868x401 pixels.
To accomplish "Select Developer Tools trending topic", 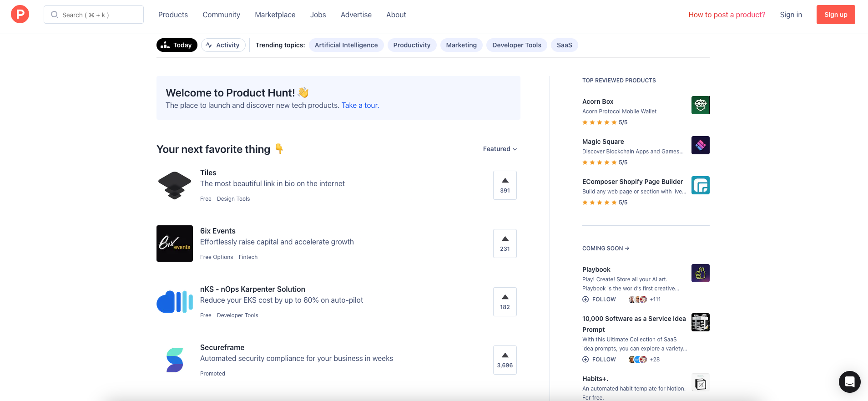I will point(517,45).
